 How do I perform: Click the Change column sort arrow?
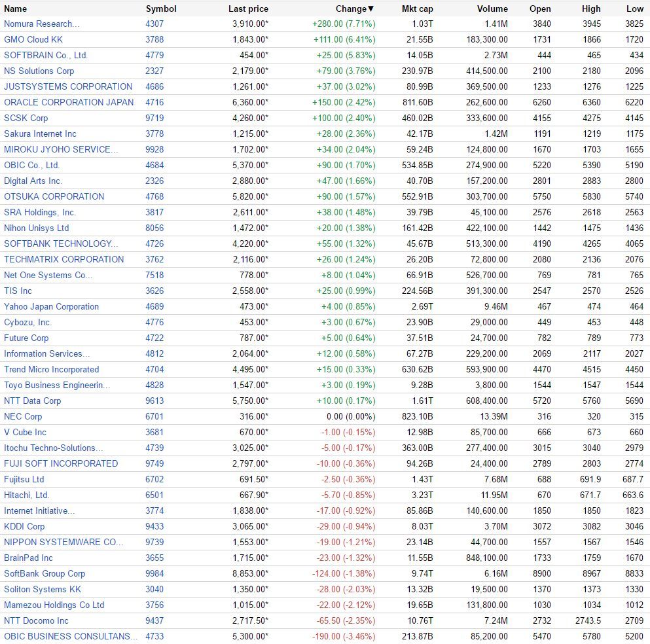(x=371, y=9)
